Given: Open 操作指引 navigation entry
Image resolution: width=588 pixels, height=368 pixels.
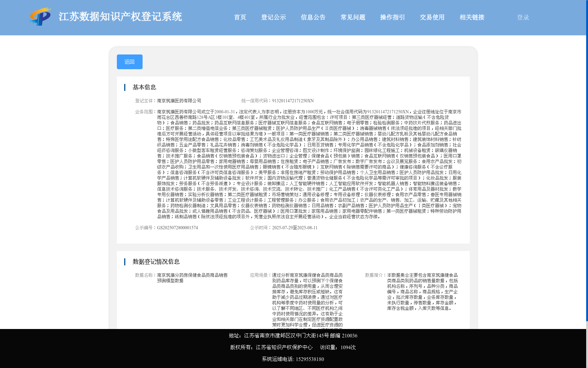Looking at the screenshot, I should [x=392, y=17].
